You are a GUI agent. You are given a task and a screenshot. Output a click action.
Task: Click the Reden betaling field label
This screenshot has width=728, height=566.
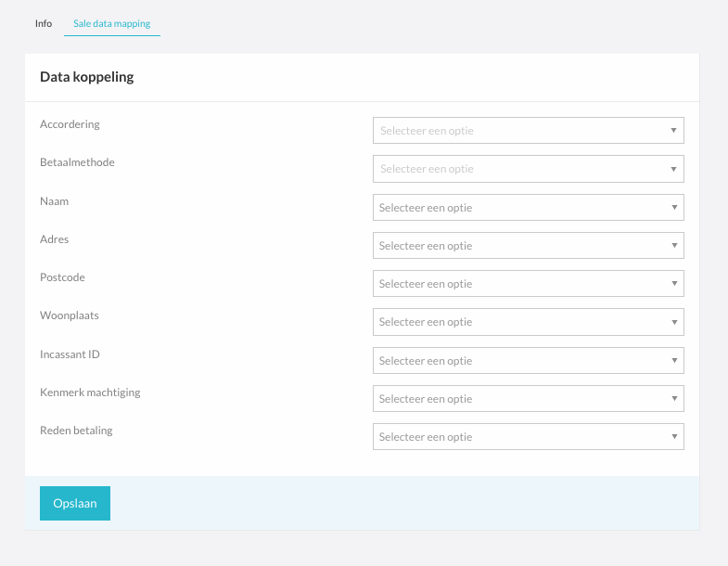(76, 431)
